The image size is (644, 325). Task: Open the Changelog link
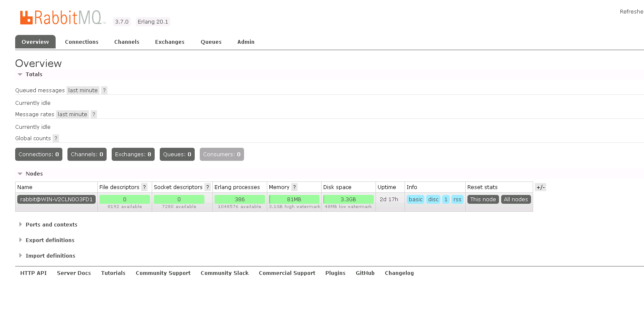[x=399, y=273]
